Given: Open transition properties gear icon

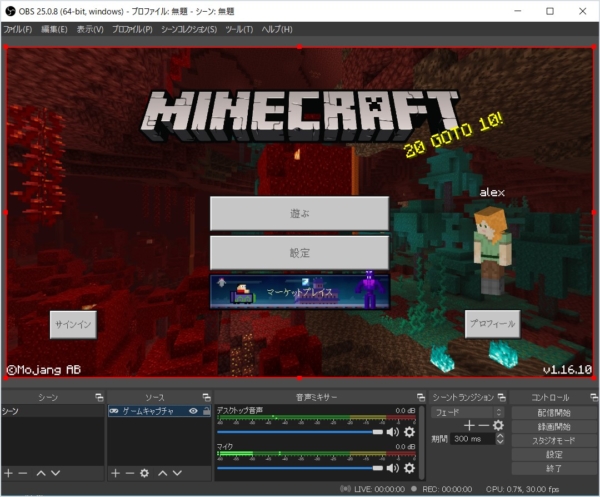Looking at the screenshot, I should tap(498, 425).
